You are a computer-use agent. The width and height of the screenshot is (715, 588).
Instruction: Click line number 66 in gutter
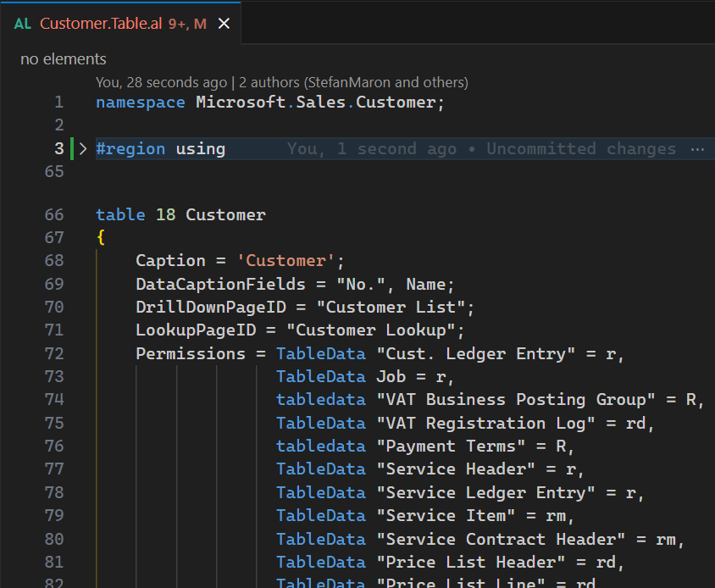coord(54,214)
